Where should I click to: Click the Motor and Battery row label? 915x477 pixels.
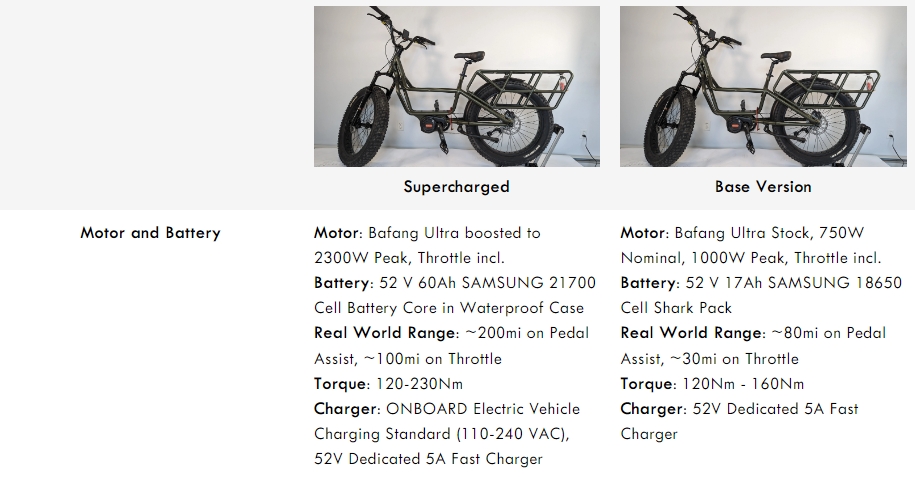[x=150, y=233]
